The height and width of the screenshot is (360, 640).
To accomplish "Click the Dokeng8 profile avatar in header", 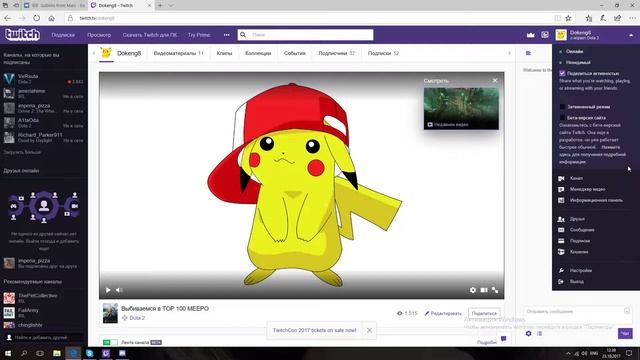I will (561, 35).
